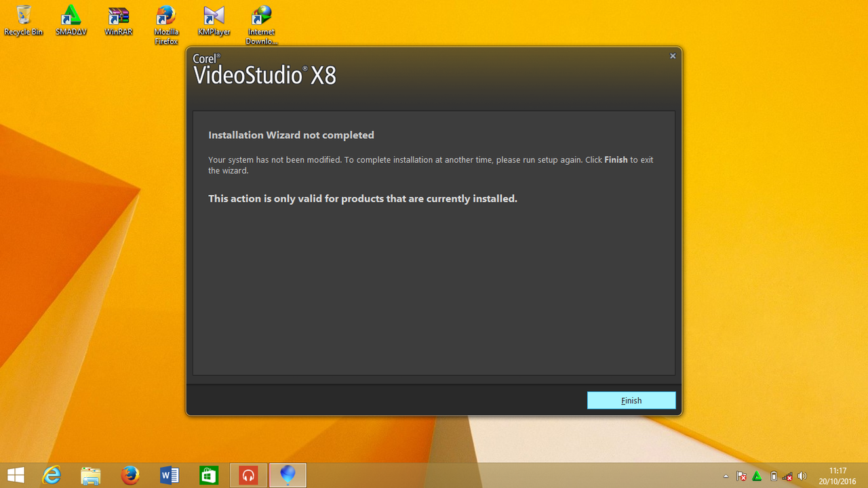Select the Mozilla Firefox desktop shortcut

(166, 25)
